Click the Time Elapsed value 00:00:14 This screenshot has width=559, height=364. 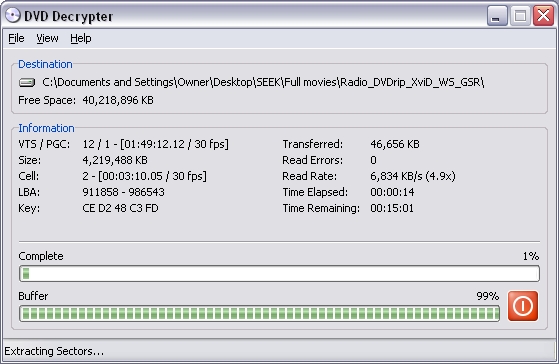click(392, 192)
